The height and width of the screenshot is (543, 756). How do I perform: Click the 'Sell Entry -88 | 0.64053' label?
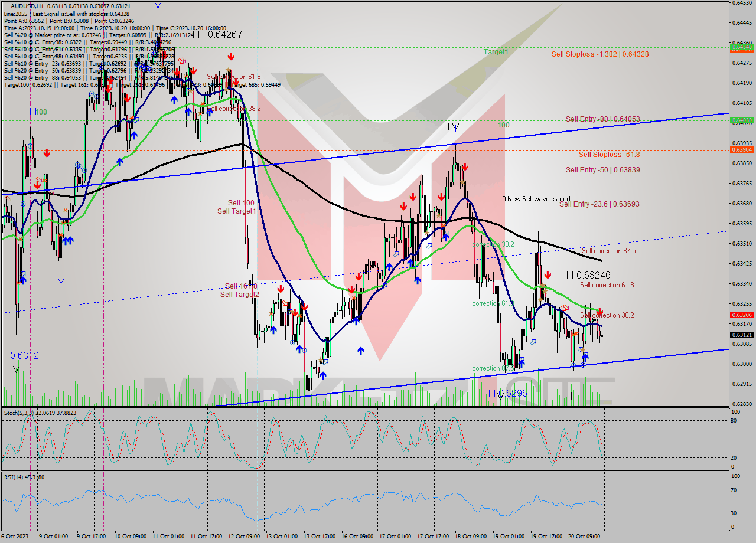click(602, 119)
